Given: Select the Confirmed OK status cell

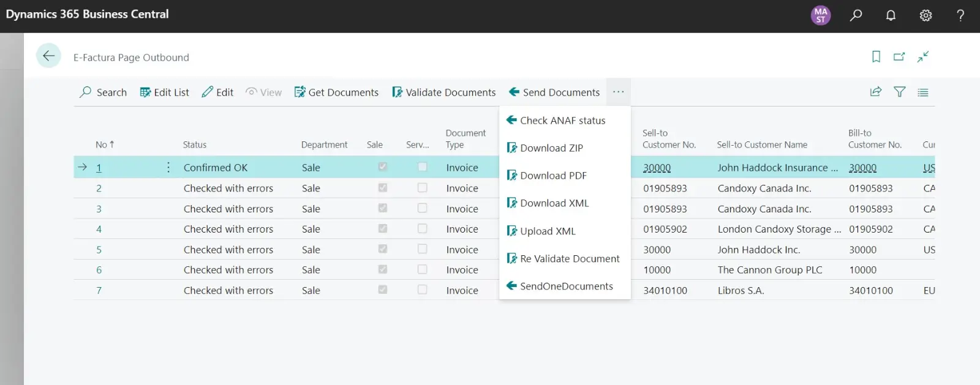Looking at the screenshot, I should click(216, 168).
